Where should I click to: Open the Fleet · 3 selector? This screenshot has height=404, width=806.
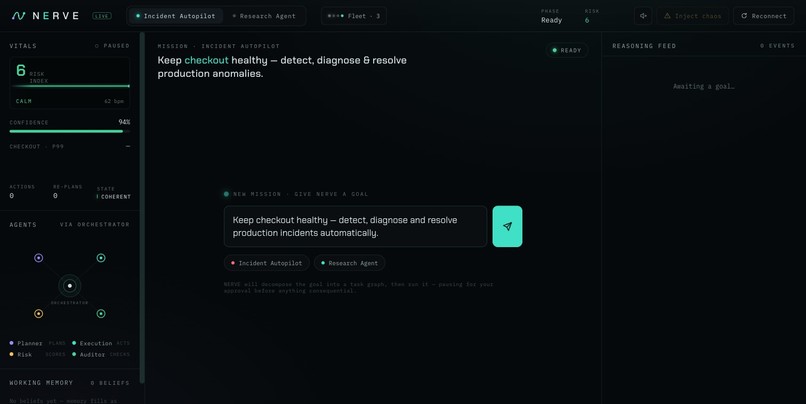(x=354, y=16)
